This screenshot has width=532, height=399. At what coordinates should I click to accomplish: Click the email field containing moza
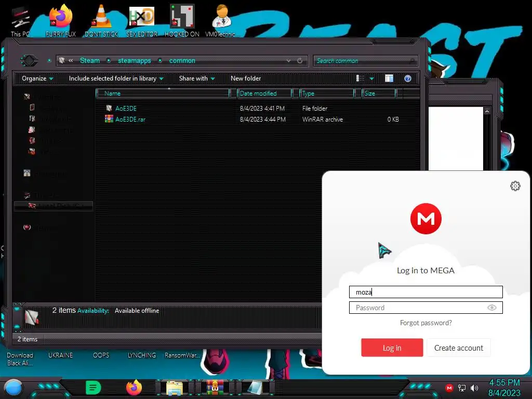[426, 292]
